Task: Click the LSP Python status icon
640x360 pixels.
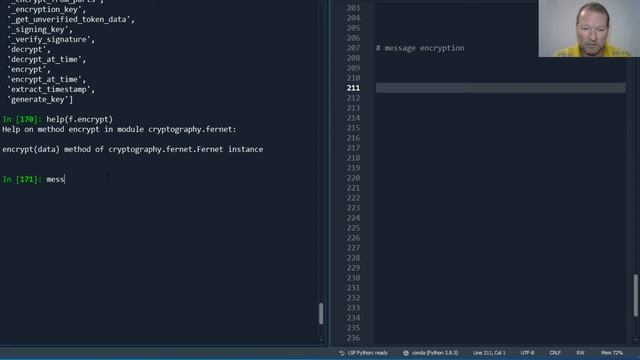Action: pyautogui.click(x=342, y=353)
